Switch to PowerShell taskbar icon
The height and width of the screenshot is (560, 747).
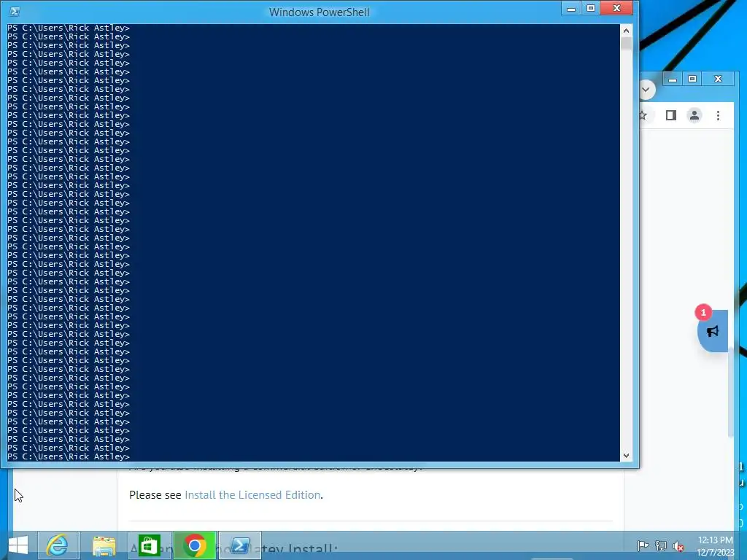click(x=239, y=545)
